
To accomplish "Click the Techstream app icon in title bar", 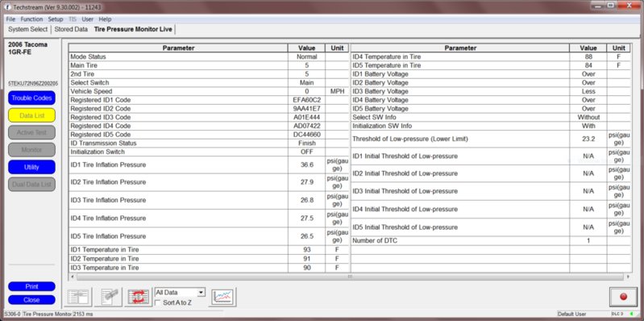I will pyautogui.click(x=7, y=7).
